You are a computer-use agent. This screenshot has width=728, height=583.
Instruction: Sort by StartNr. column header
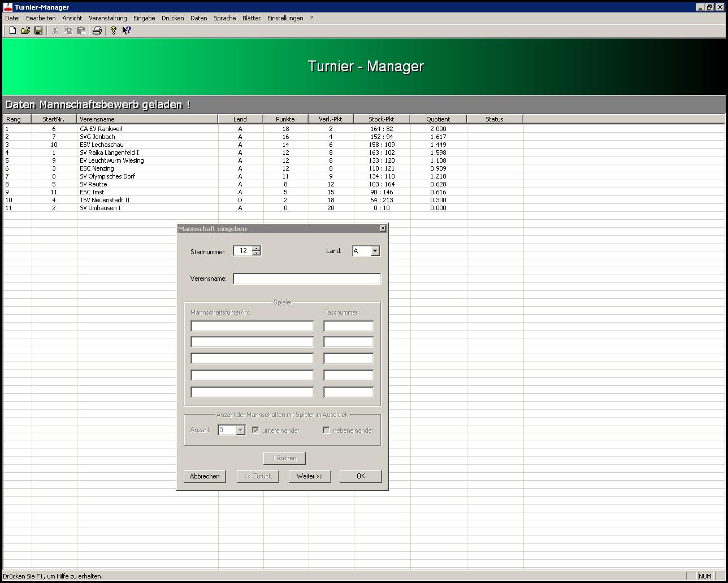[54, 119]
